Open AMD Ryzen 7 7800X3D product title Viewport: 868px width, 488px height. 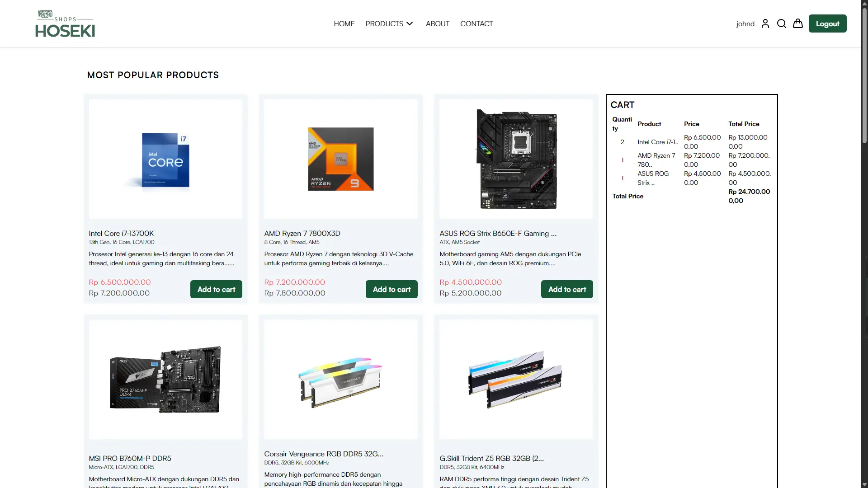pos(302,233)
